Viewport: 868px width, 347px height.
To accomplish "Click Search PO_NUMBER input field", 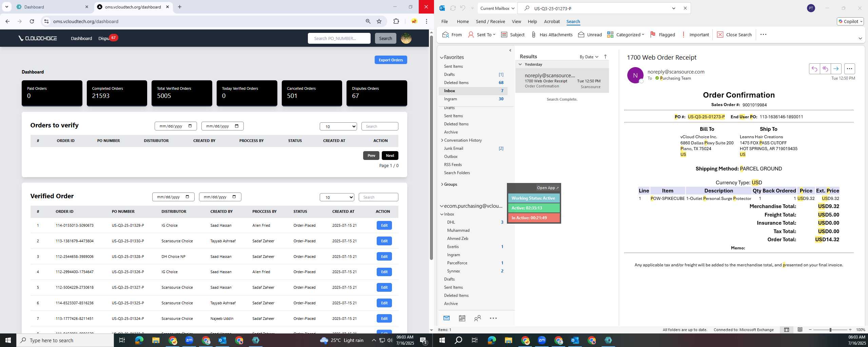I will [339, 38].
